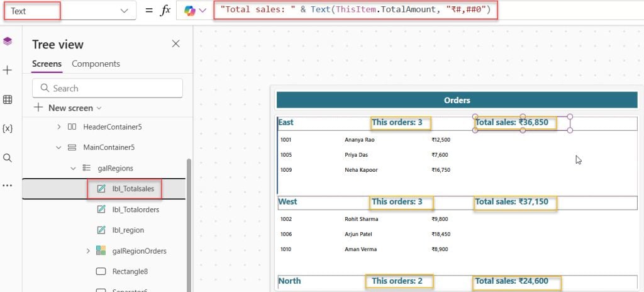644x292 pixels.
Task: Open the Insert plus icon in sidebar
Action: [x=8, y=70]
